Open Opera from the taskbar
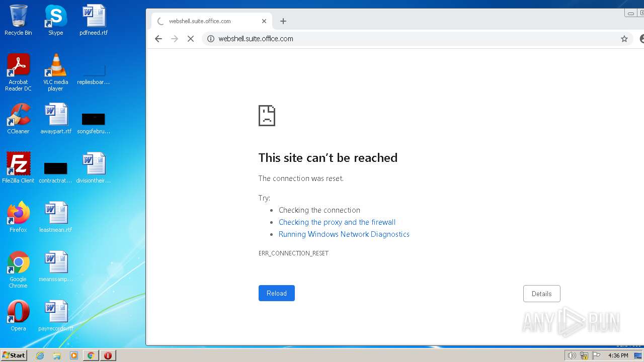 pos(108,355)
